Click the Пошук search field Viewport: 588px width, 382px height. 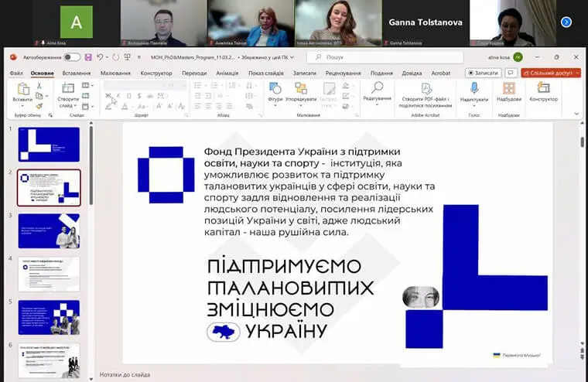pos(385,57)
